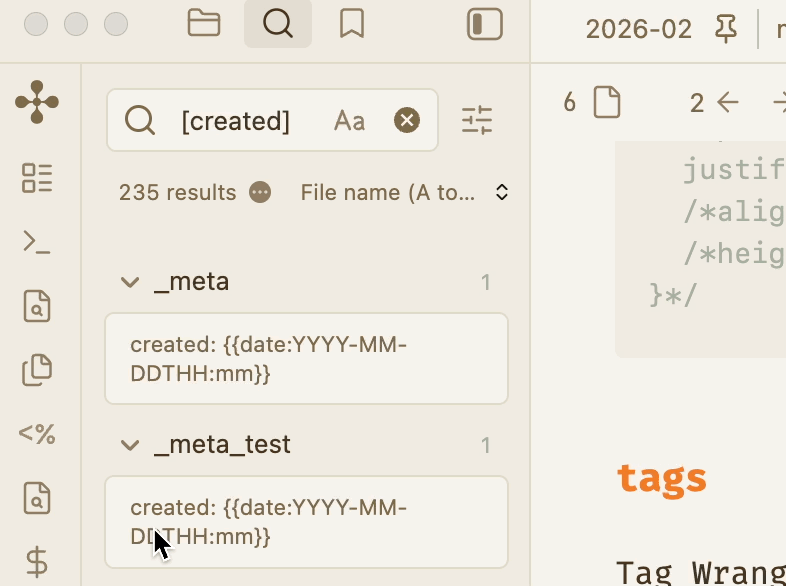Screen dimensions: 786x586
Task: Open the search result under _meta
Action: point(306,359)
